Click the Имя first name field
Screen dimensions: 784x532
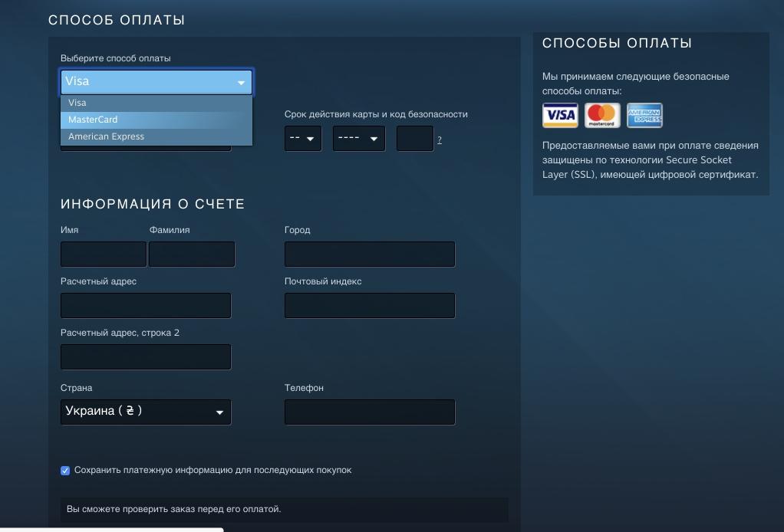click(x=104, y=255)
